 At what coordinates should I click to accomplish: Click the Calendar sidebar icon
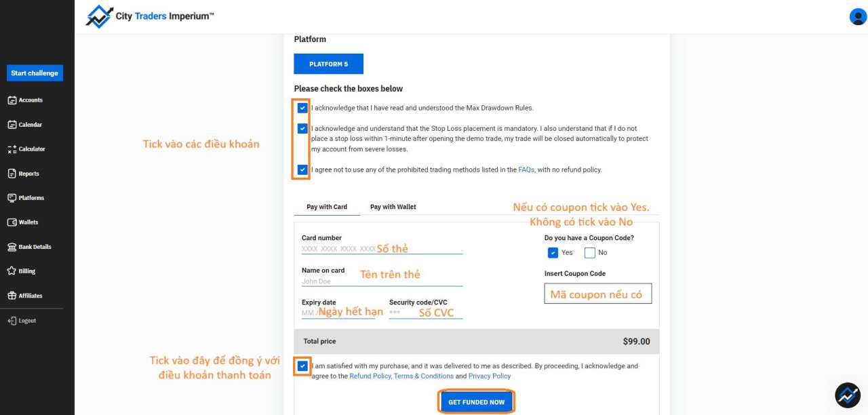pos(12,125)
